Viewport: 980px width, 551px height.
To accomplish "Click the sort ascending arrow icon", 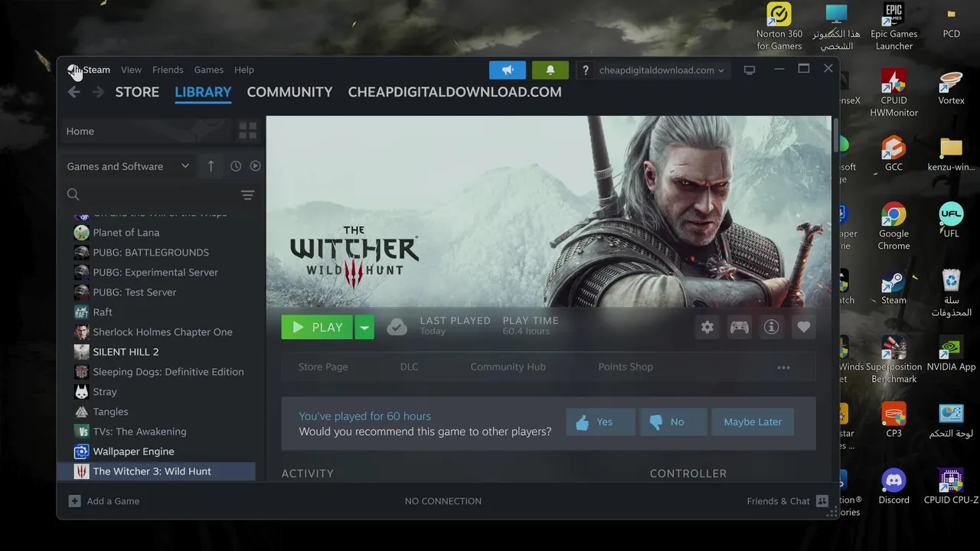I will click(211, 166).
